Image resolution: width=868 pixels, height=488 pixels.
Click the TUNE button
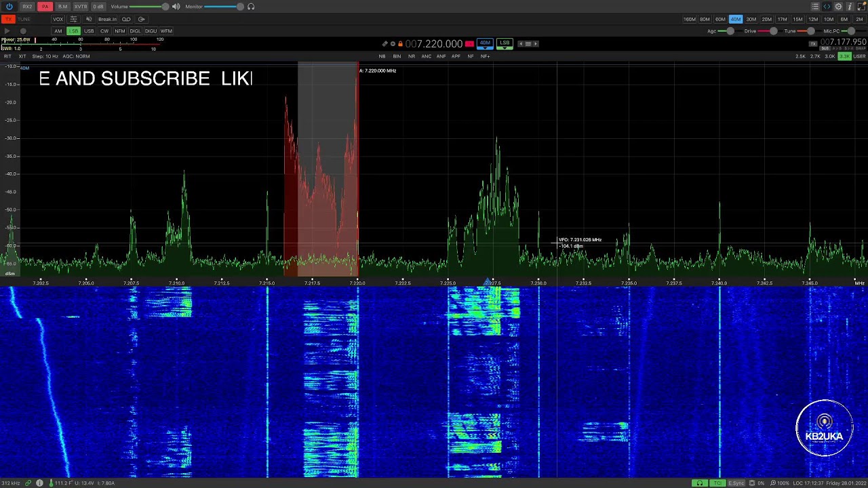[x=24, y=19]
